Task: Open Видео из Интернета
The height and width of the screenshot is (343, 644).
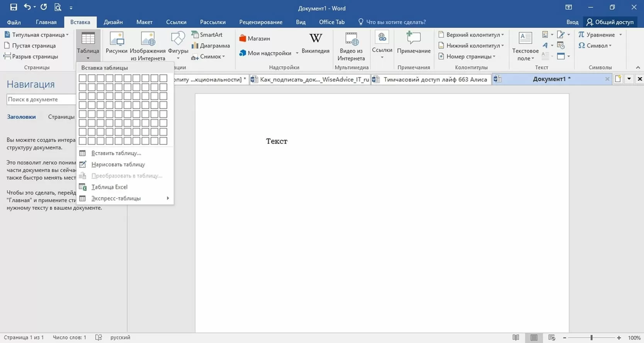Action: (351, 46)
